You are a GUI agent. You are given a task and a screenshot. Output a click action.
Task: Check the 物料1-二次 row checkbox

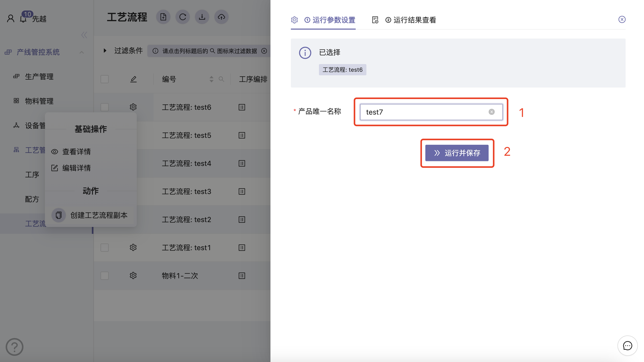pos(105,276)
